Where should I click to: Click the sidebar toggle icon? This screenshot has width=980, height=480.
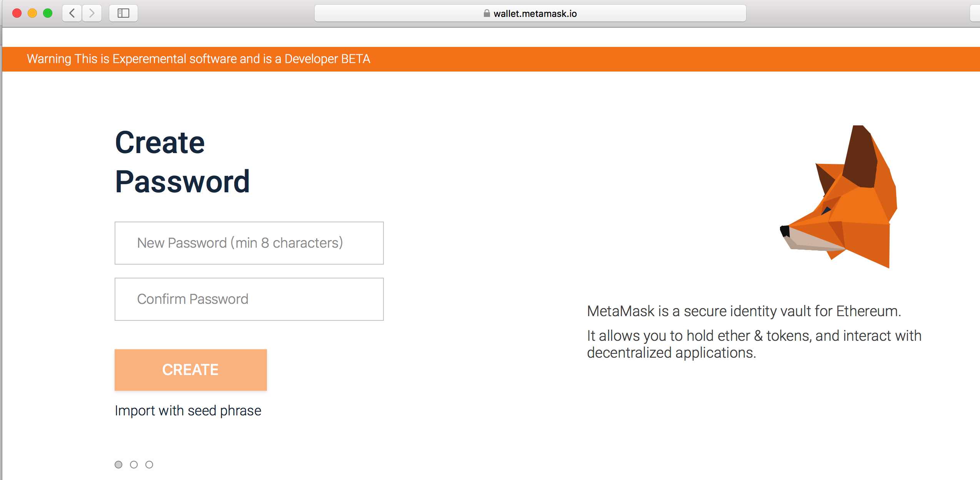coord(122,12)
